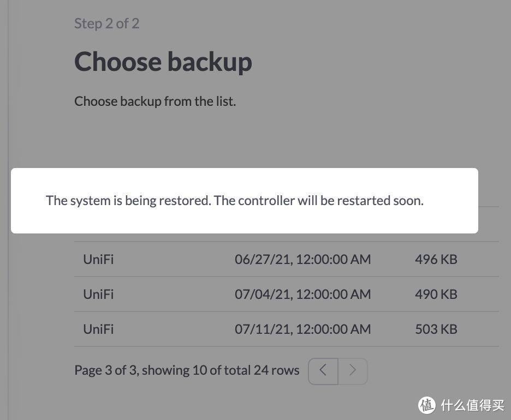Image resolution: width=511 pixels, height=420 pixels.
Task: Click the 496 KB size cell
Action: [436, 259]
